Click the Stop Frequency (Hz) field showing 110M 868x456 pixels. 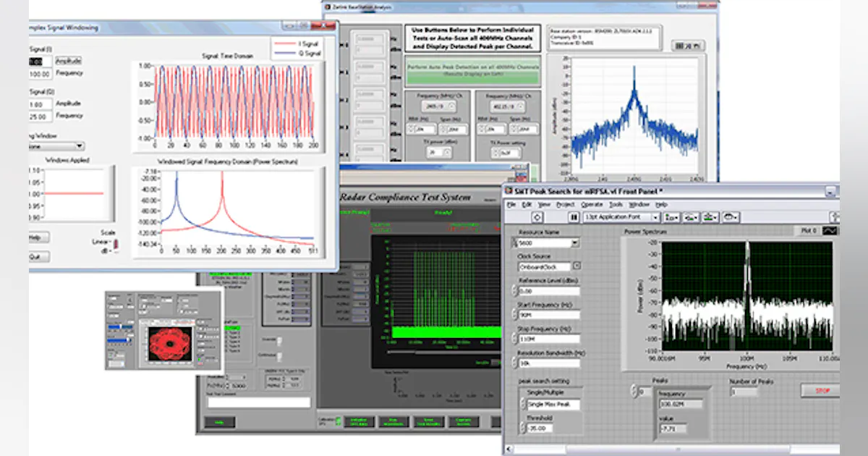[548, 339]
